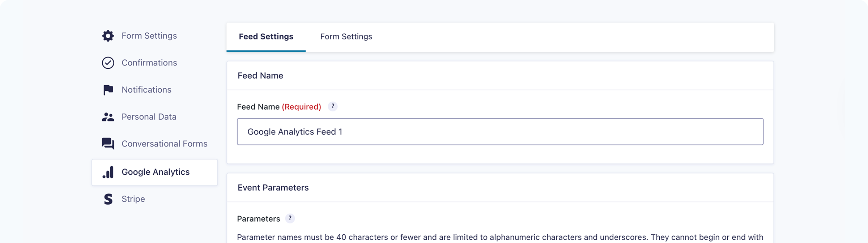
Task: Click the Stripe S logo icon
Action: tap(108, 199)
